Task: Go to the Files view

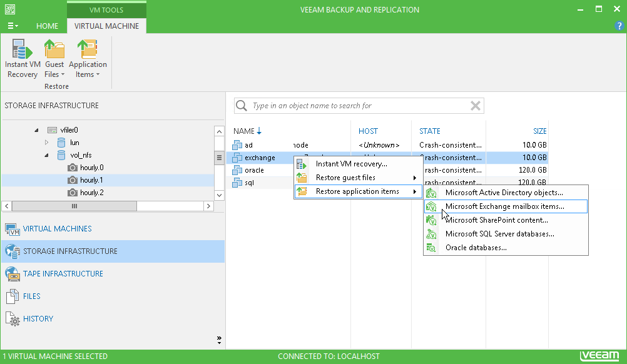Action: pos(31,296)
